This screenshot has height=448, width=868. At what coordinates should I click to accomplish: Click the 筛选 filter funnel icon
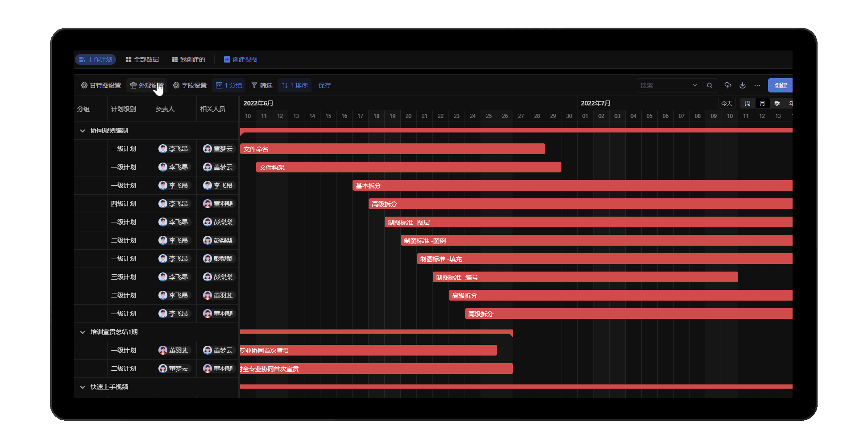254,85
